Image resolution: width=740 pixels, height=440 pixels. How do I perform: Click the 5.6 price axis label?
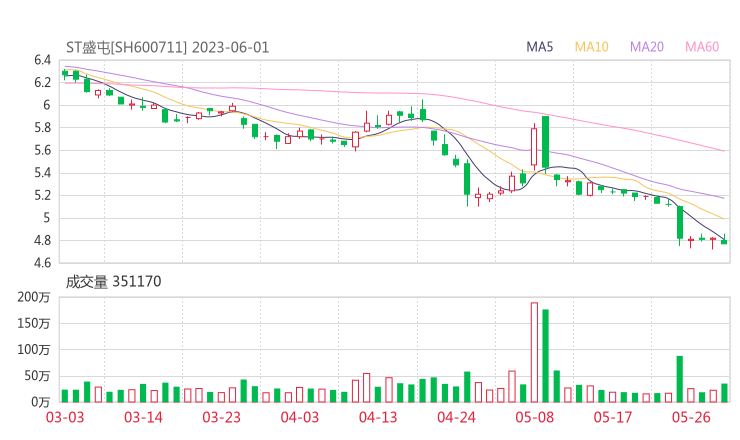tap(42, 151)
